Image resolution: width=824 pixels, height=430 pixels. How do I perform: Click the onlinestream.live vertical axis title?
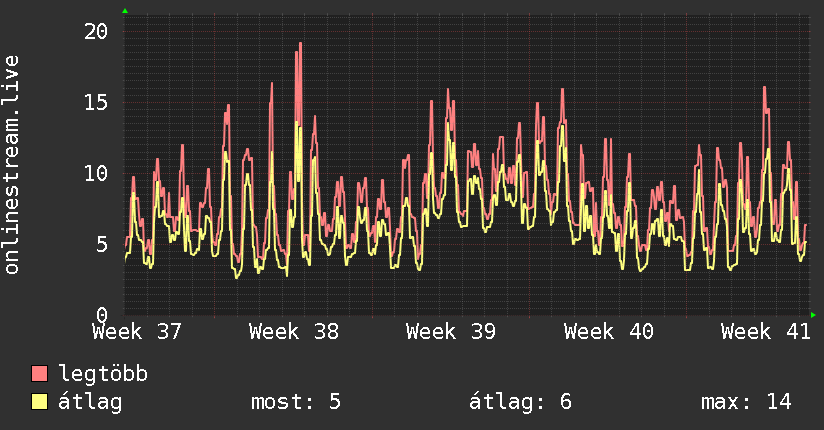(x=12, y=165)
